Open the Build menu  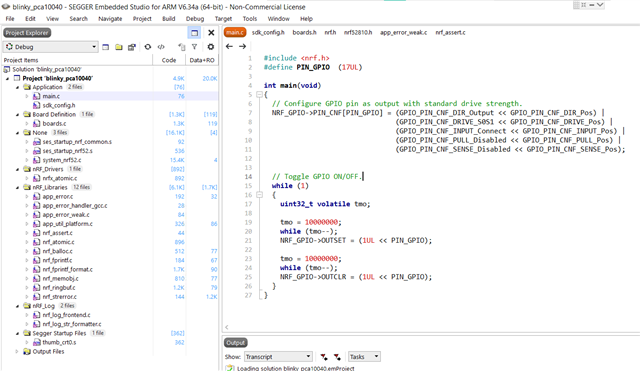click(169, 19)
